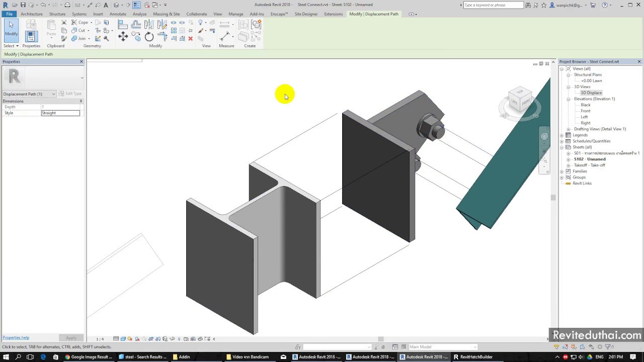Screen dimensions: 644x362
Task: Click the Rotate tool icon
Action: pos(149,37)
